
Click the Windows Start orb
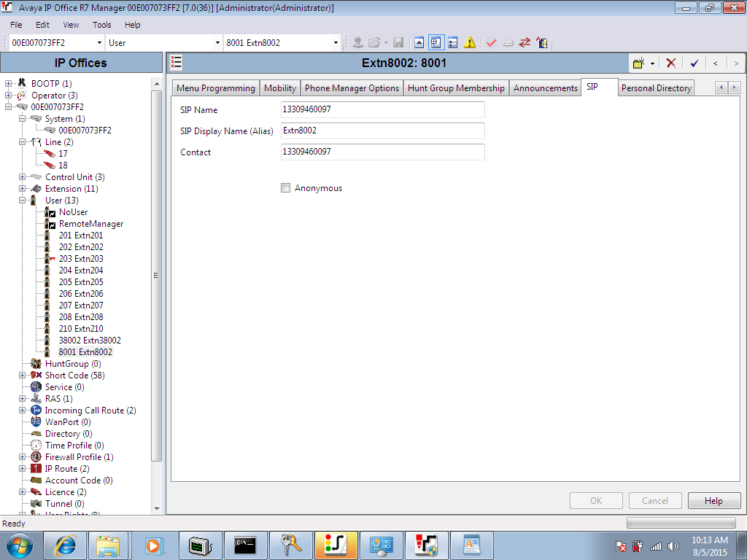point(20,545)
